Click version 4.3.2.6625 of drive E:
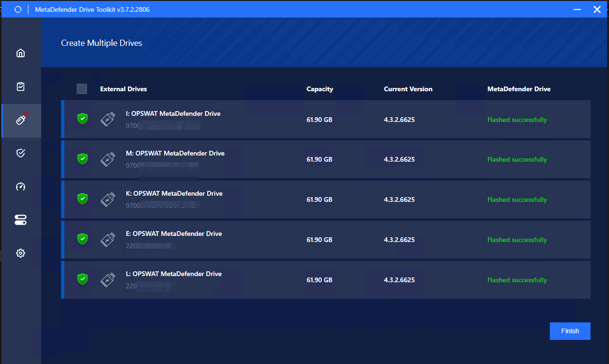 (x=399, y=240)
